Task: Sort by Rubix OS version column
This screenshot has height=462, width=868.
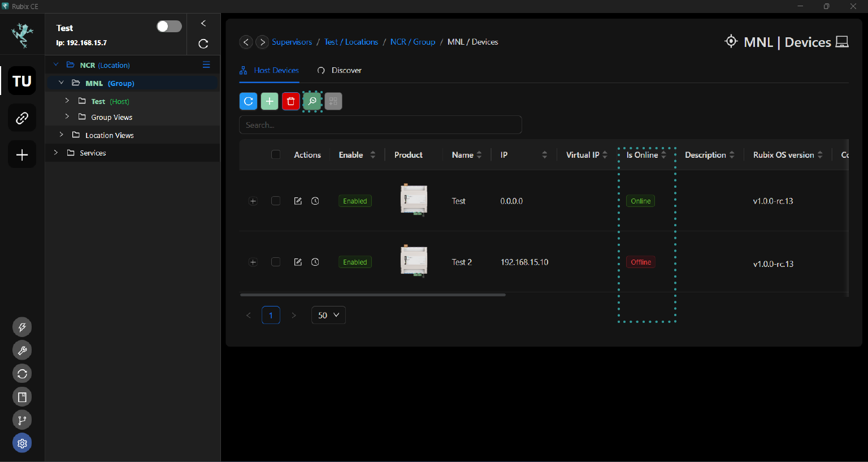Action: point(820,155)
